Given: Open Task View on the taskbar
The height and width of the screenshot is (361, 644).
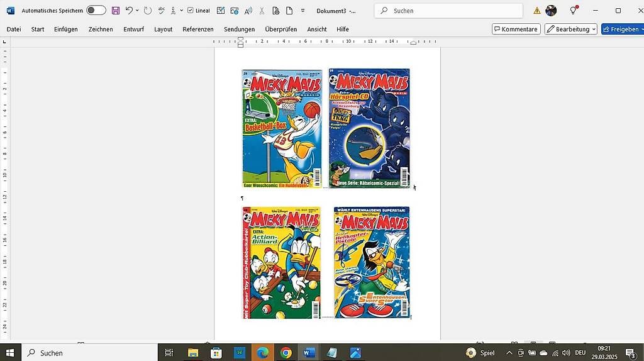Looking at the screenshot, I should coord(169,353).
